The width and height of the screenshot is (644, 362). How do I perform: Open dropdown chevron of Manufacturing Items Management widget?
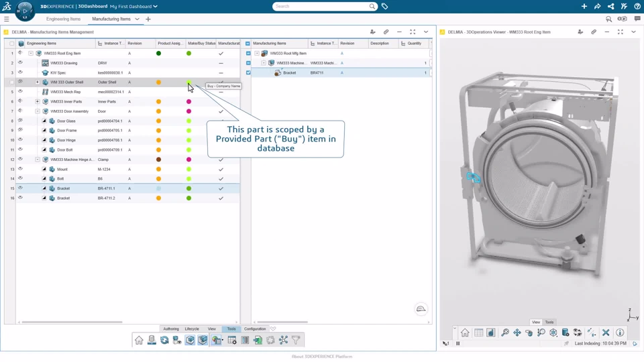click(x=426, y=32)
